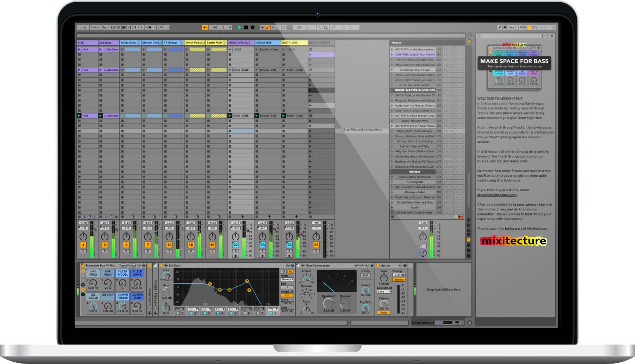Click the Stop transport button

point(246,27)
